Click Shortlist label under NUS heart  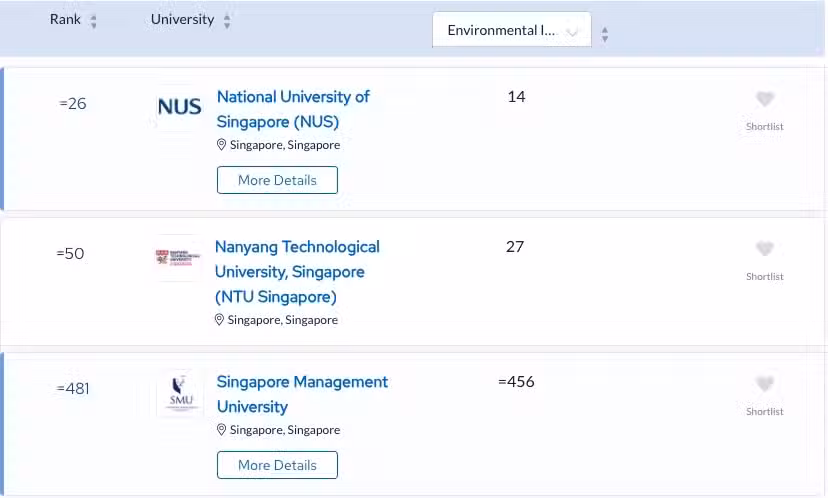pos(765,126)
